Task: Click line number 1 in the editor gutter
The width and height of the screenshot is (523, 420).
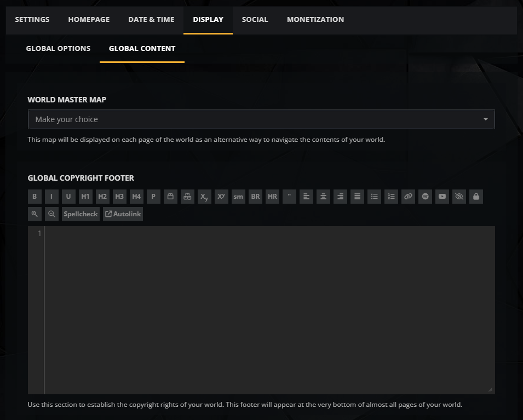Action: click(39, 233)
